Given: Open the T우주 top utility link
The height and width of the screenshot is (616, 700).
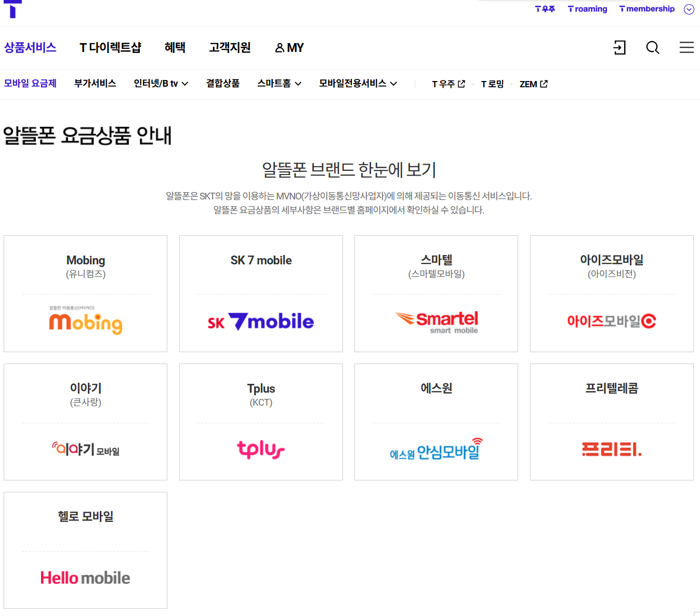Looking at the screenshot, I should (x=545, y=9).
